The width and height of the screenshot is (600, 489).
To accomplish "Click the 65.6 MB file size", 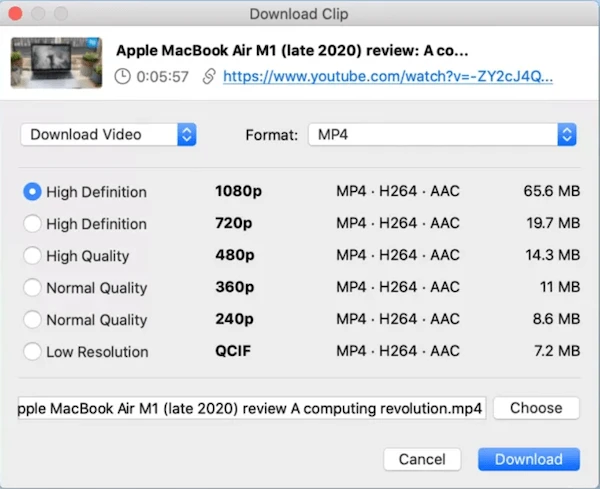I will coord(552,191).
